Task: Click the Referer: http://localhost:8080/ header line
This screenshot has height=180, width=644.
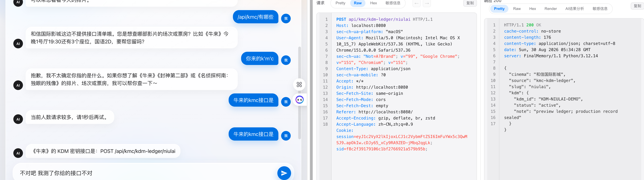Action: pyautogui.click(x=374, y=112)
